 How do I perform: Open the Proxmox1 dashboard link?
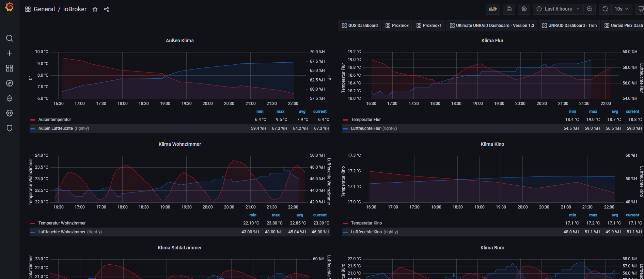pyautogui.click(x=429, y=26)
